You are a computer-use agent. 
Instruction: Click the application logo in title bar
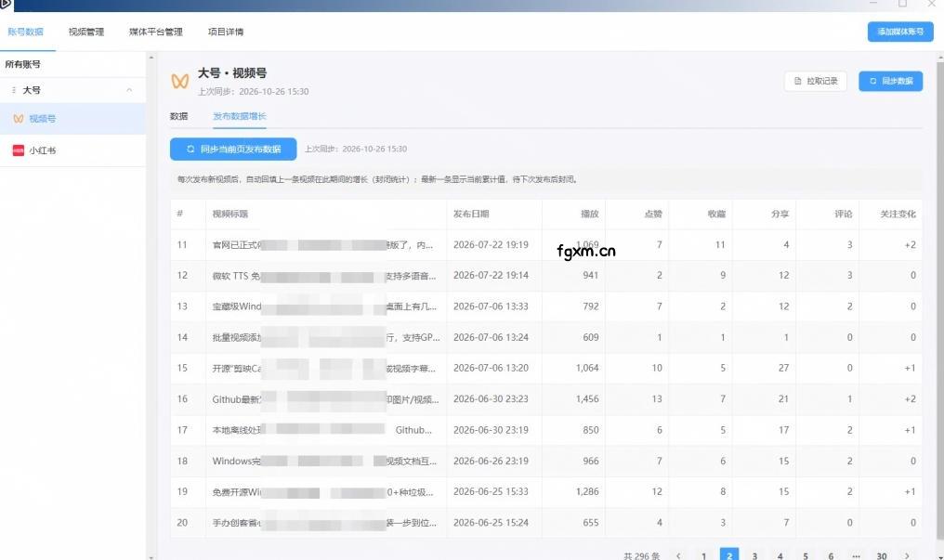click(x=6, y=5)
